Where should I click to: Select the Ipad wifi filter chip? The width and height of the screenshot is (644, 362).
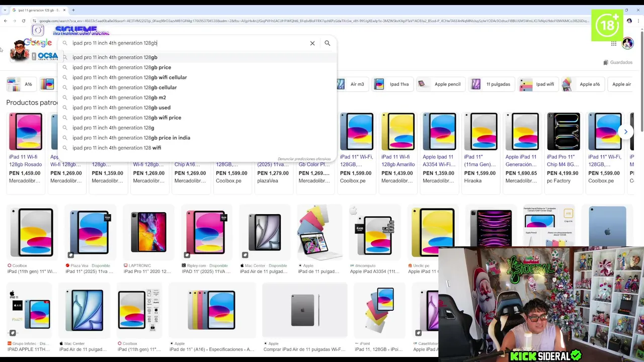click(538, 84)
